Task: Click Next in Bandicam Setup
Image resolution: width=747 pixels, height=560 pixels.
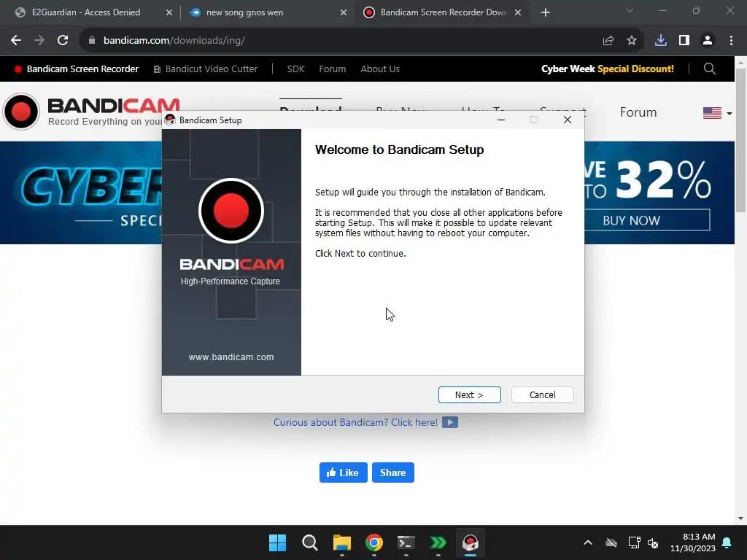Action: click(x=469, y=394)
